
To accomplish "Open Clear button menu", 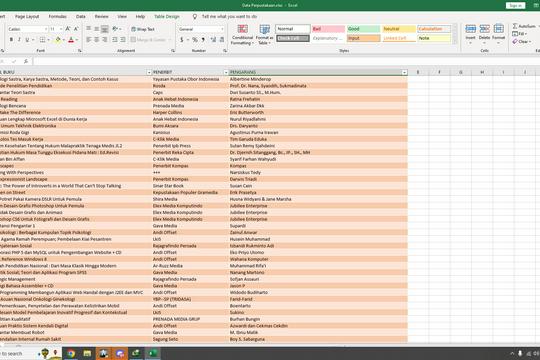I will (522, 42).
